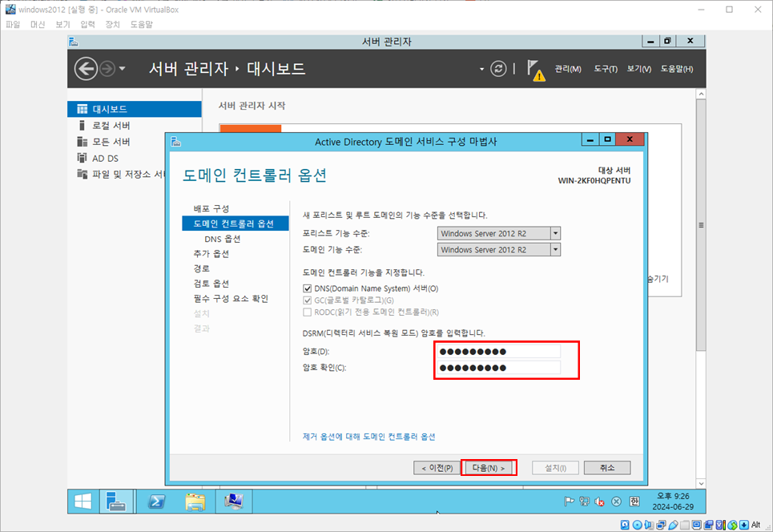Image resolution: width=773 pixels, height=532 pixels.
Task: Toggle the GC global catalog checkbox
Action: (x=307, y=300)
